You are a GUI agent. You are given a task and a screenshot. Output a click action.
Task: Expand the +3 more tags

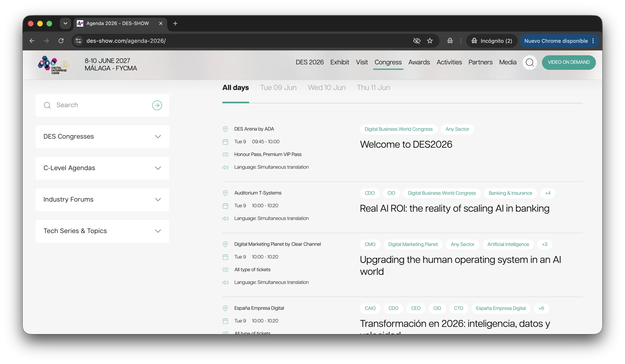point(544,244)
